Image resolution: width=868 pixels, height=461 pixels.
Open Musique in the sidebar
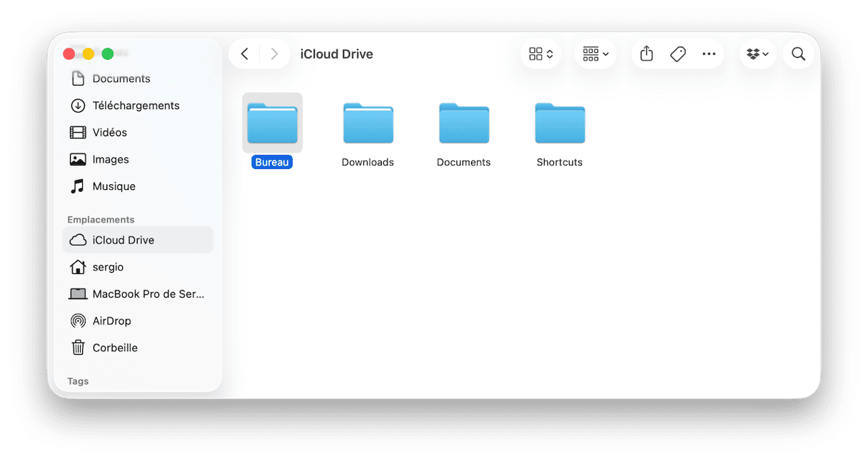click(138, 186)
